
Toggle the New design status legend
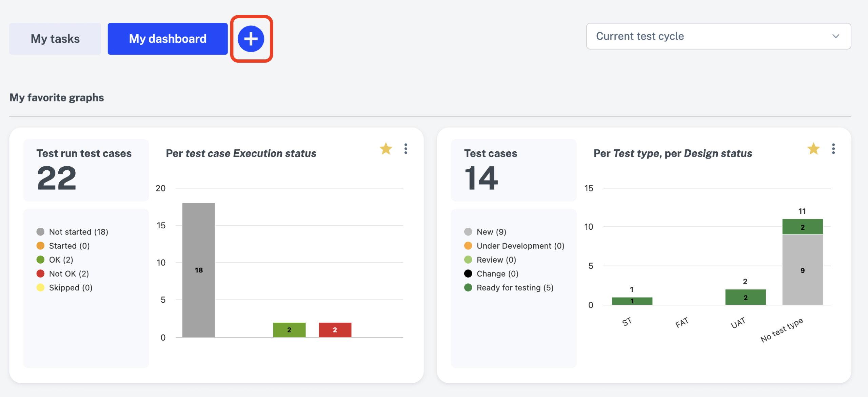click(x=491, y=232)
